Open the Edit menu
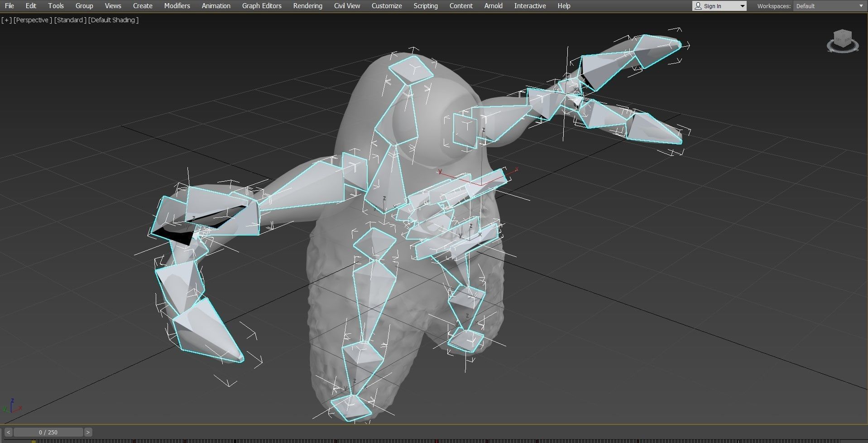 coord(31,6)
